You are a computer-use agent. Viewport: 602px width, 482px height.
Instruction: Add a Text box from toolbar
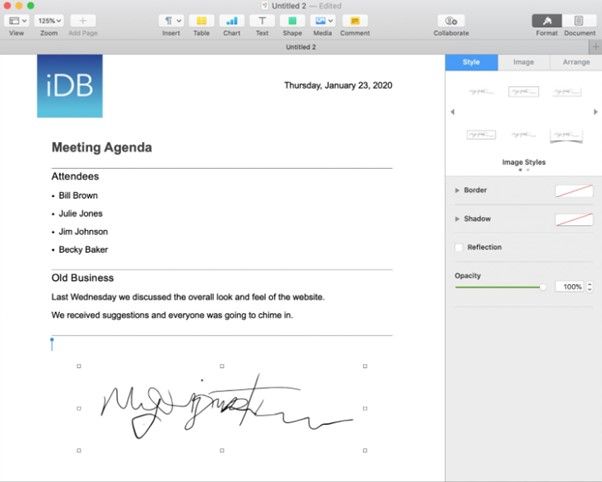tap(261, 20)
